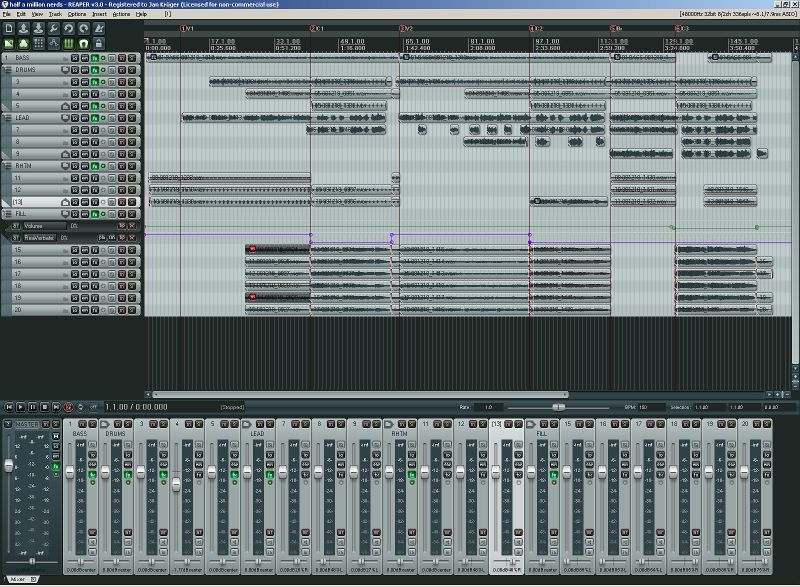Click the last-in-folder icon on track 5

(x=65, y=106)
